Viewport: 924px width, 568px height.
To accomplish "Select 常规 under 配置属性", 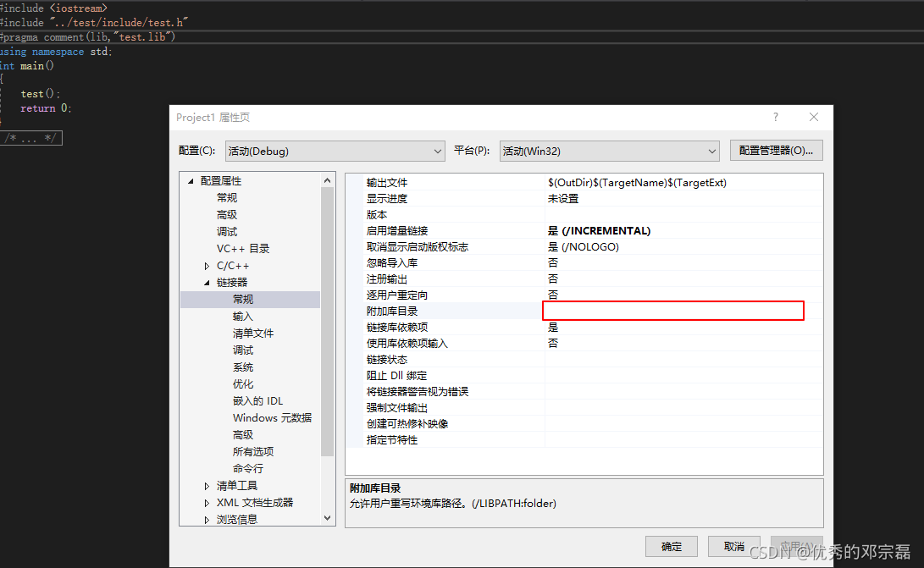I will click(x=227, y=198).
